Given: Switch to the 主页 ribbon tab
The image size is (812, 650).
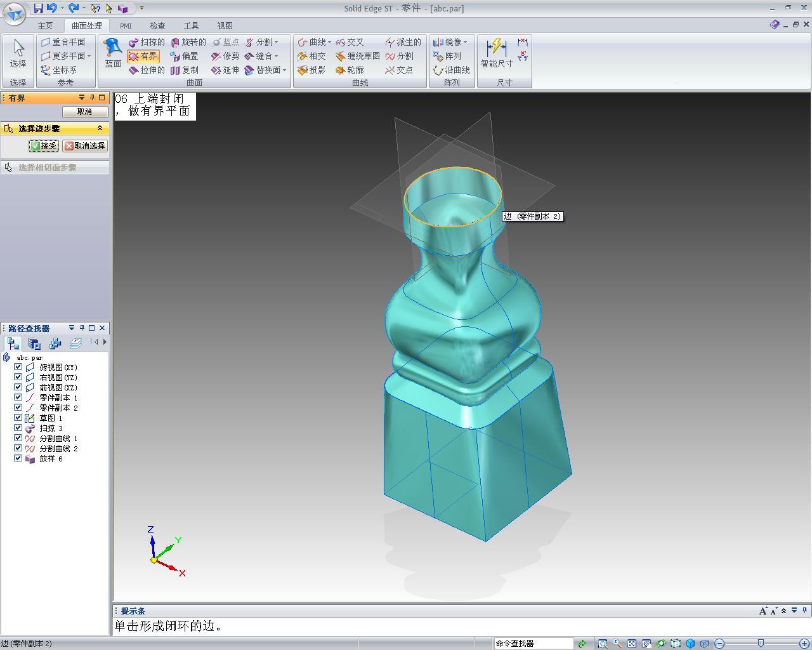Looking at the screenshot, I should (x=45, y=26).
